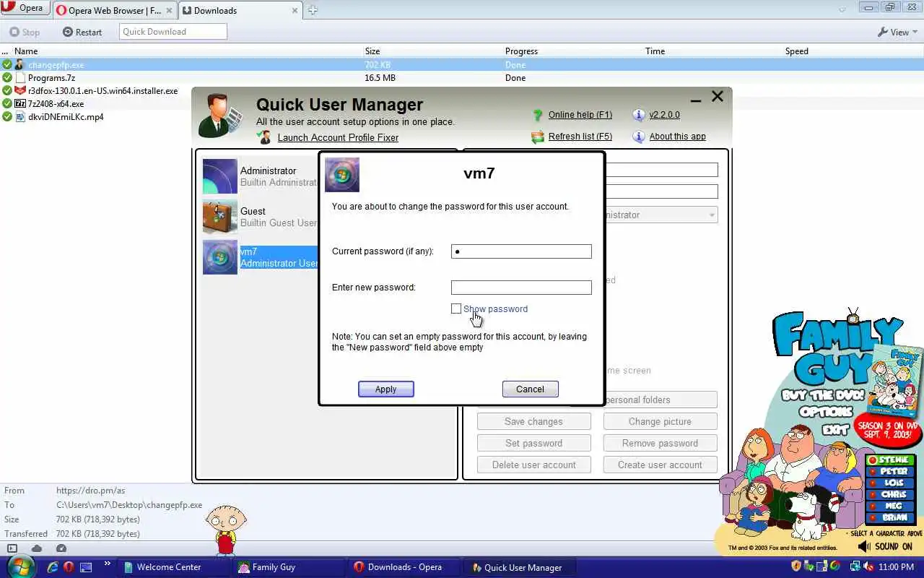Screen dimensions: 924x578
Task: Click the security shield tray icon
Action: pyautogui.click(x=796, y=566)
